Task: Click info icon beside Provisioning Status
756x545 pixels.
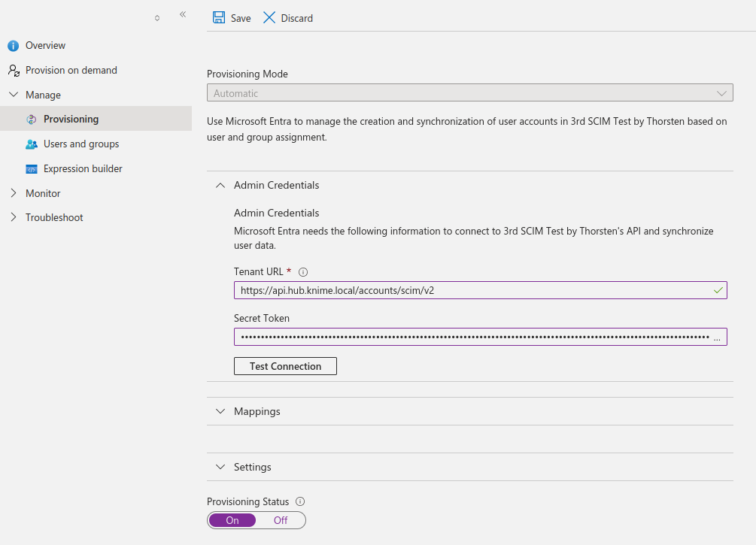Action: 300,501
